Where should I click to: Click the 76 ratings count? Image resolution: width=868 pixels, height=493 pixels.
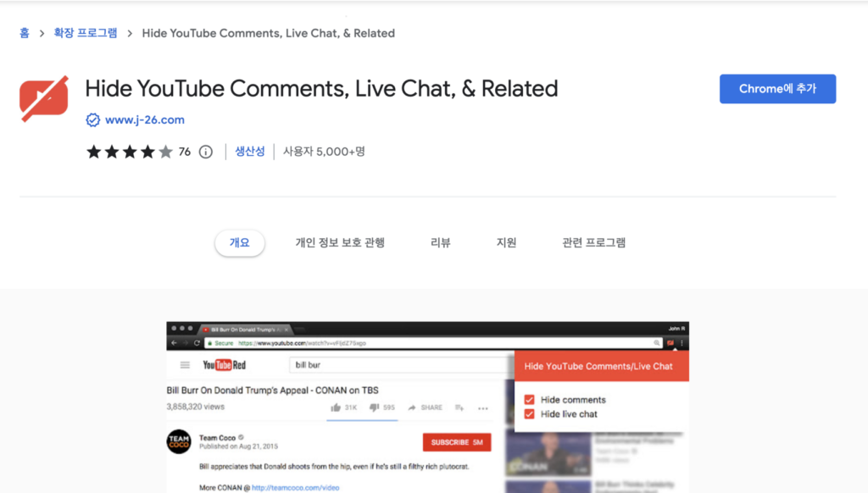tap(184, 152)
